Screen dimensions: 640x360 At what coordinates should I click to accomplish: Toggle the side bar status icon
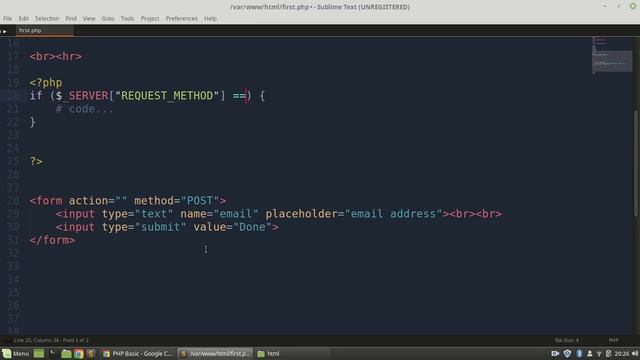(7, 340)
